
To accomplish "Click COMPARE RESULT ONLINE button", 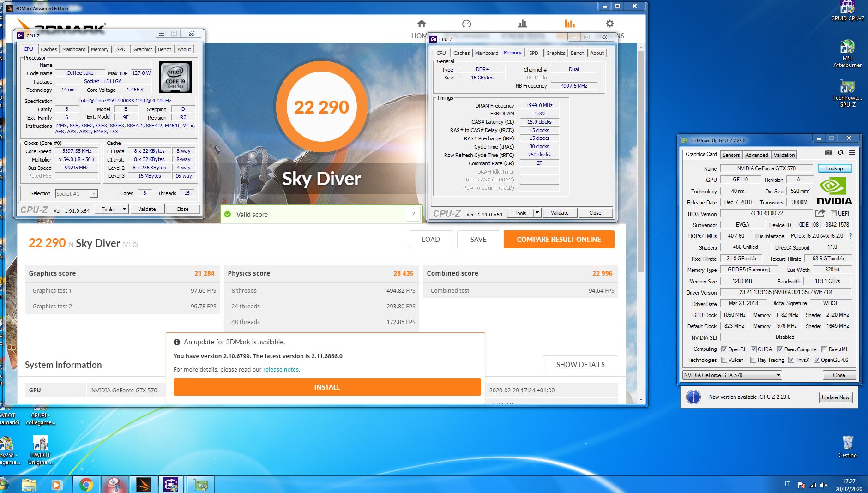I will click(x=559, y=239).
